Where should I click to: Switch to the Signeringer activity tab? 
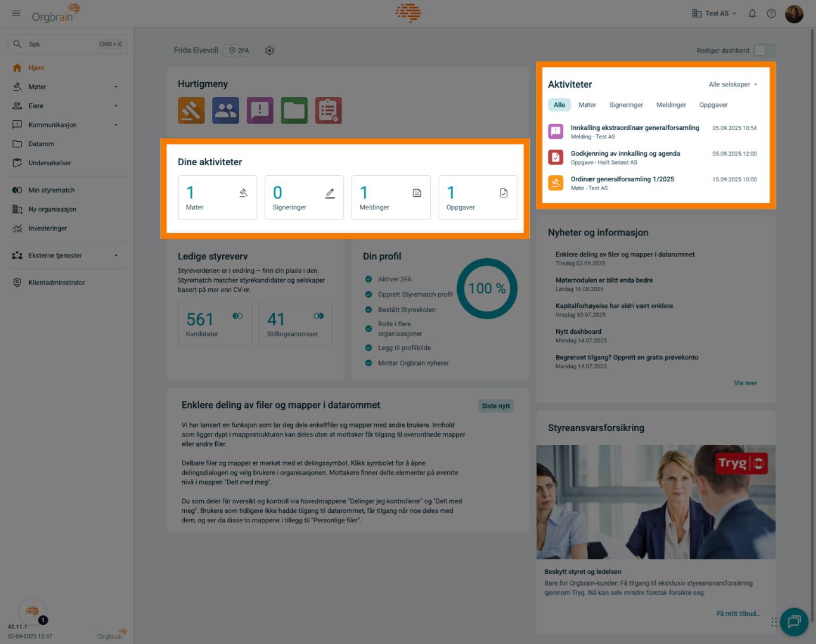pos(626,105)
